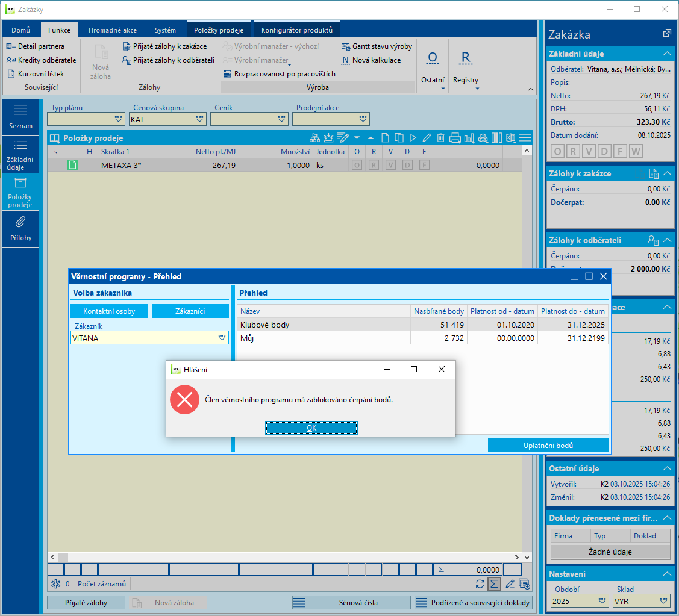Collapse the Základní údaje panel section
The width and height of the screenshot is (679, 616).
point(668,54)
